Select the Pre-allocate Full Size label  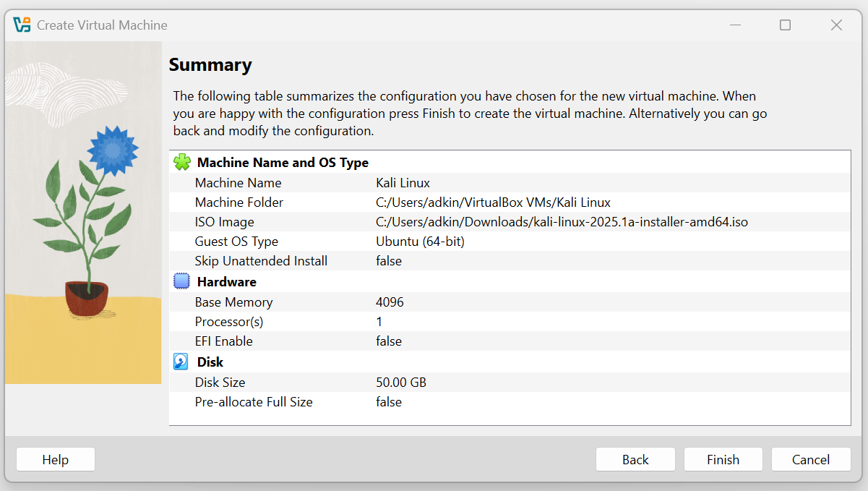click(254, 402)
